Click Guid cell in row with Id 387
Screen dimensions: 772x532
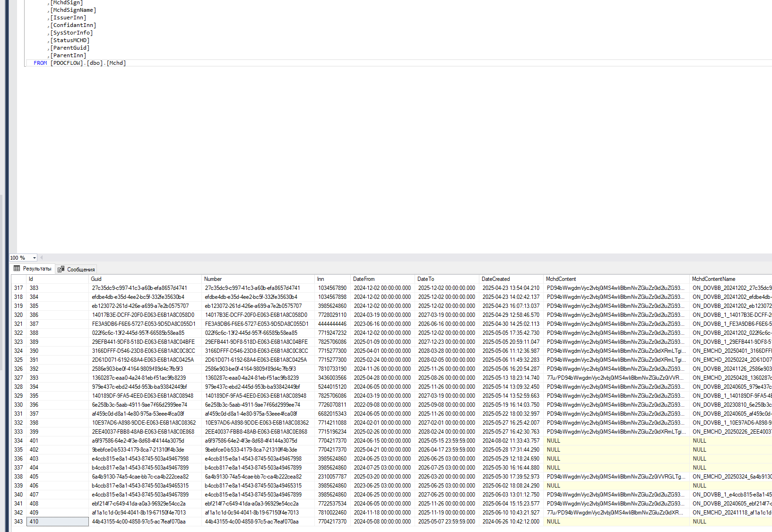[x=146, y=324]
